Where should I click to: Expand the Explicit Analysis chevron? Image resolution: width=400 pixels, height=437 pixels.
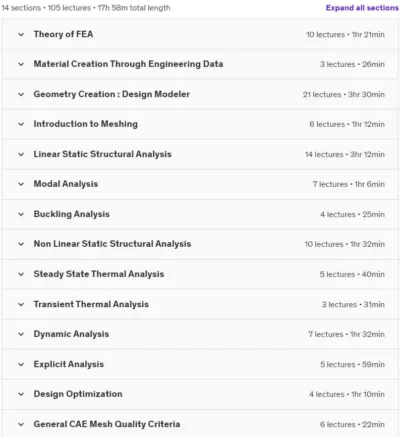(x=21, y=364)
